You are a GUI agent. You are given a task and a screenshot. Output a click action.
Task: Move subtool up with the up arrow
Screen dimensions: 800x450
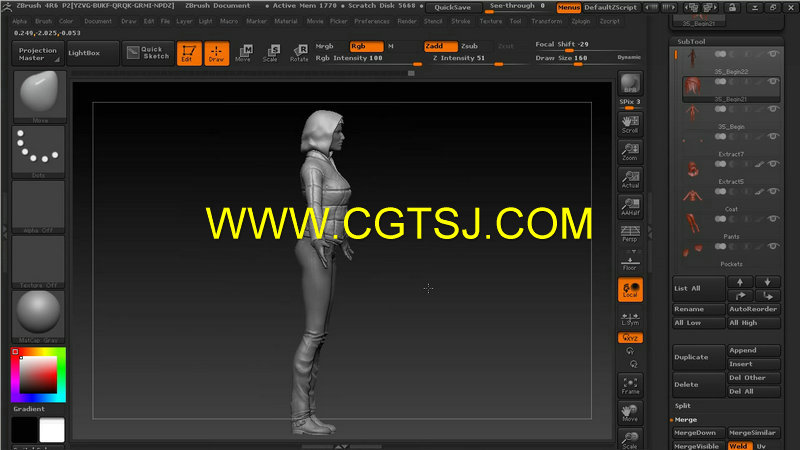click(x=740, y=282)
